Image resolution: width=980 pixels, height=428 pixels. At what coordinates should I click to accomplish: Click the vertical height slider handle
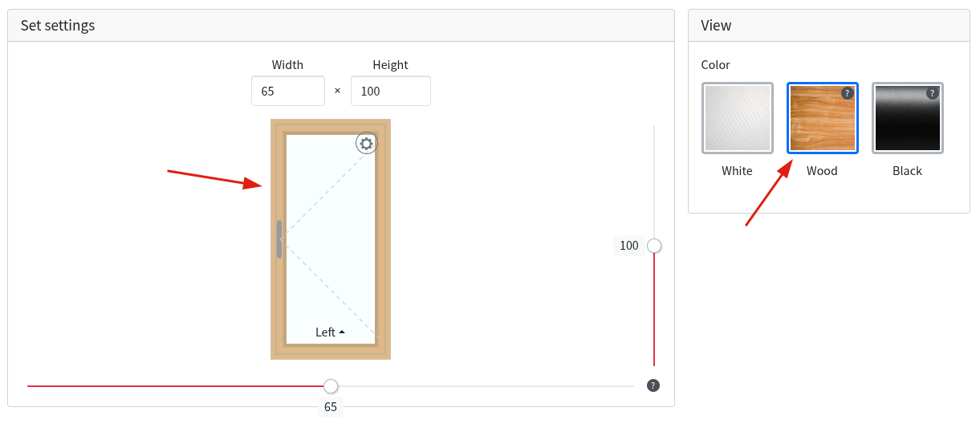[x=654, y=246]
